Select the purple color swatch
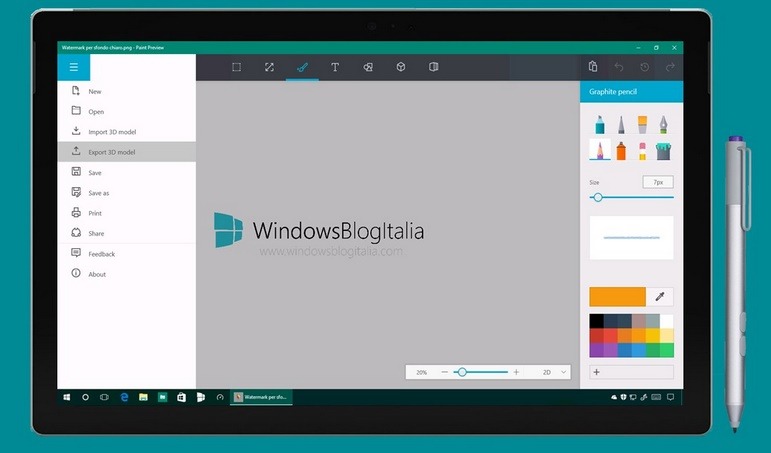 pos(596,350)
